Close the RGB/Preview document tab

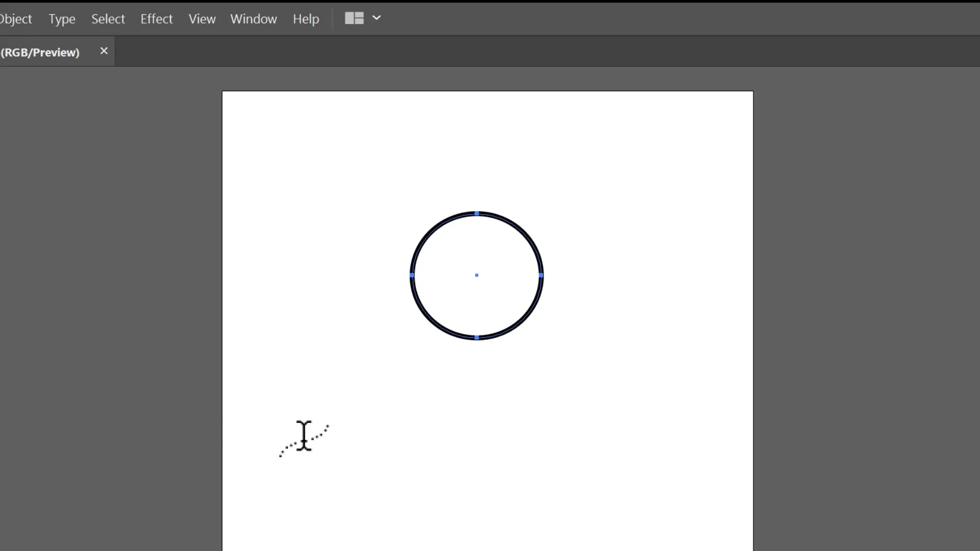pos(104,51)
